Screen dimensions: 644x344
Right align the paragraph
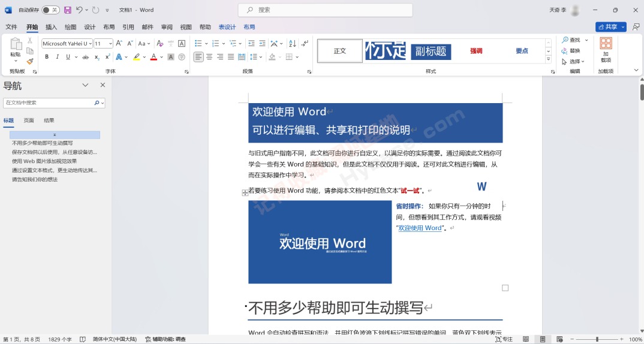220,57
